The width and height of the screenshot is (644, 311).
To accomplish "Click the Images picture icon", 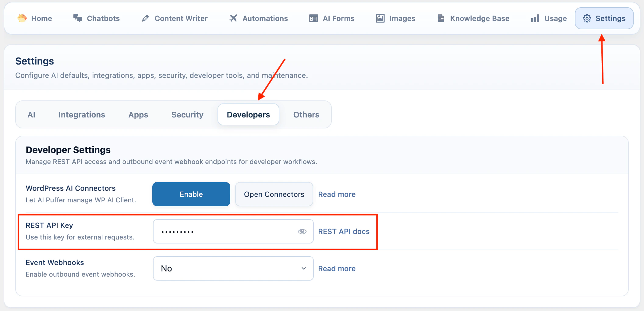I will (x=380, y=18).
